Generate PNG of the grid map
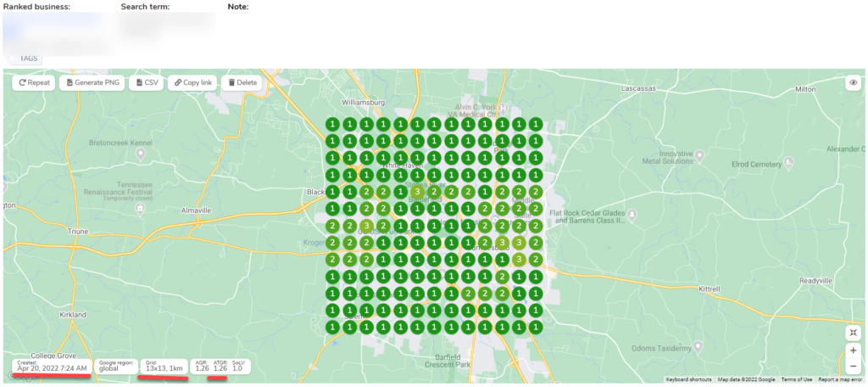Image resolution: width=868 pixels, height=387 pixels. [x=92, y=83]
